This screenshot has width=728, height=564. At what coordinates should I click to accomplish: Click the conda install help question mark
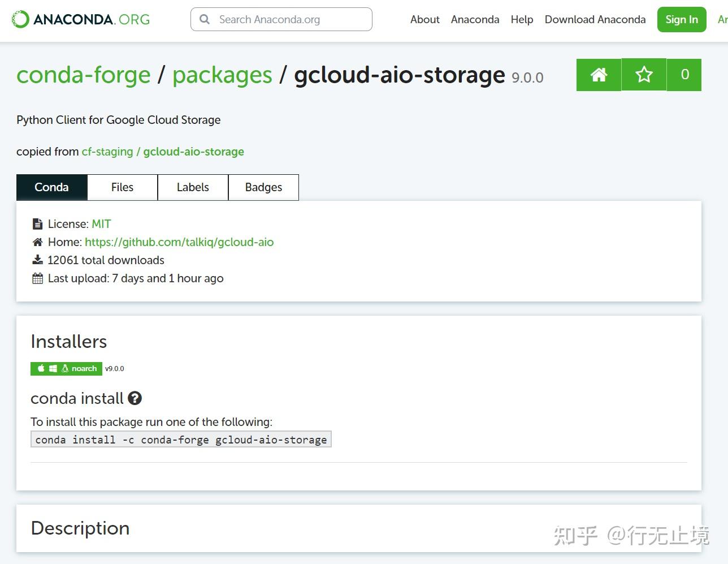[135, 398]
